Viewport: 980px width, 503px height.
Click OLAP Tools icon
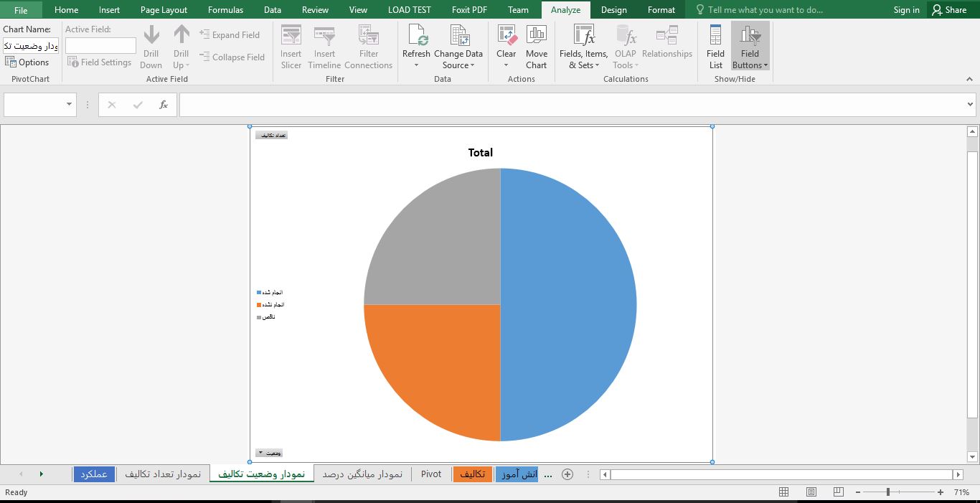(x=626, y=34)
